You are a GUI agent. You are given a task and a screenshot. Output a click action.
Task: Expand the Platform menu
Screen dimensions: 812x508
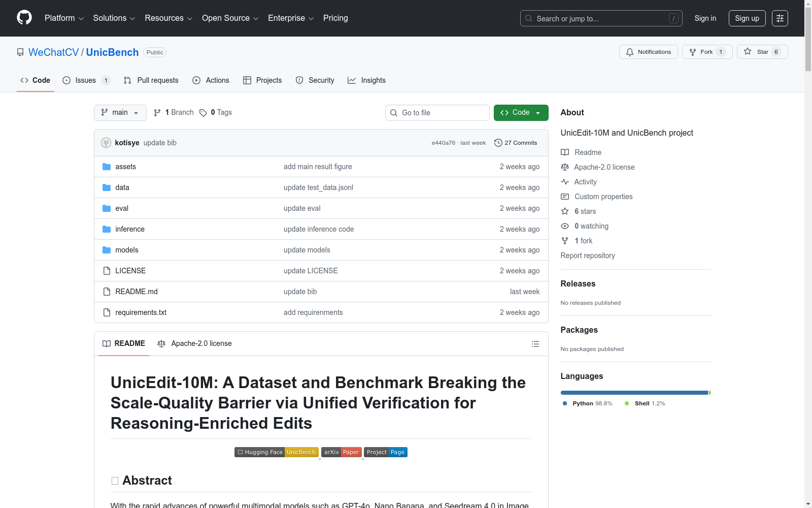(x=64, y=18)
